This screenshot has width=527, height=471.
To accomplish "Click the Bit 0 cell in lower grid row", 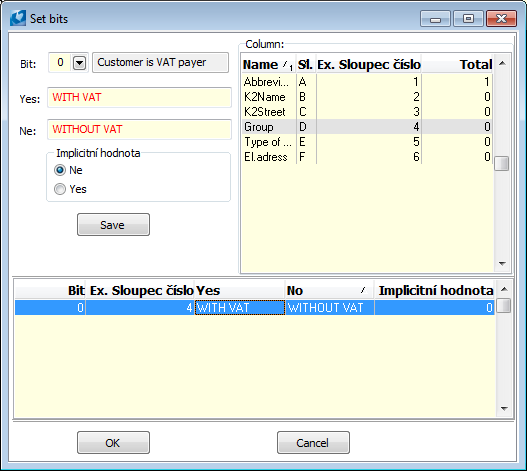I will (x=50, y=308).
